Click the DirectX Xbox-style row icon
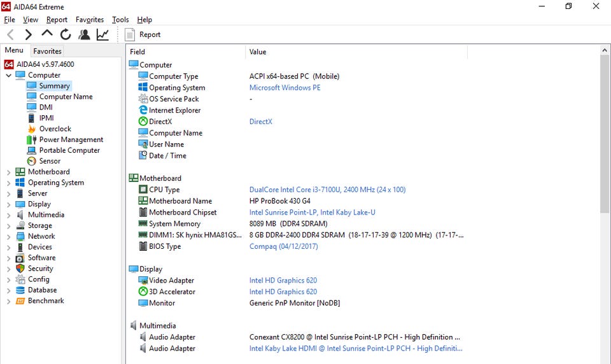 coord(143,122)
